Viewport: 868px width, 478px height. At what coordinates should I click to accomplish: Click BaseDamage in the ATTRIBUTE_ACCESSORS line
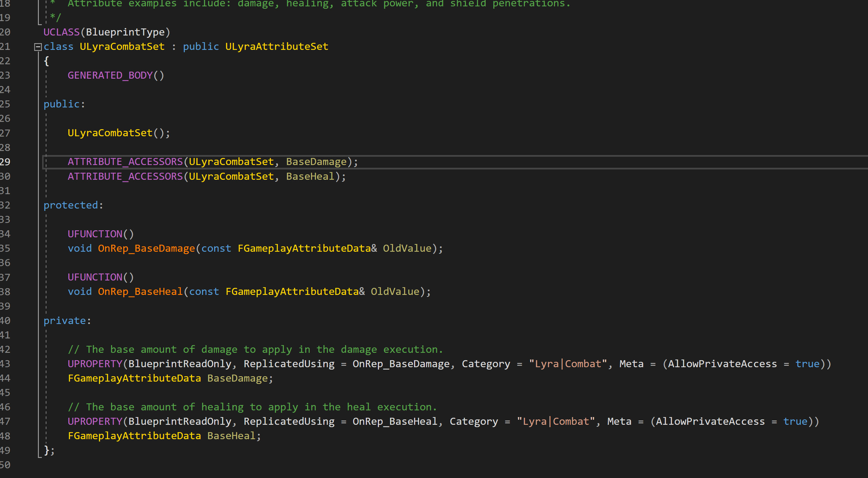click(316, 162)
